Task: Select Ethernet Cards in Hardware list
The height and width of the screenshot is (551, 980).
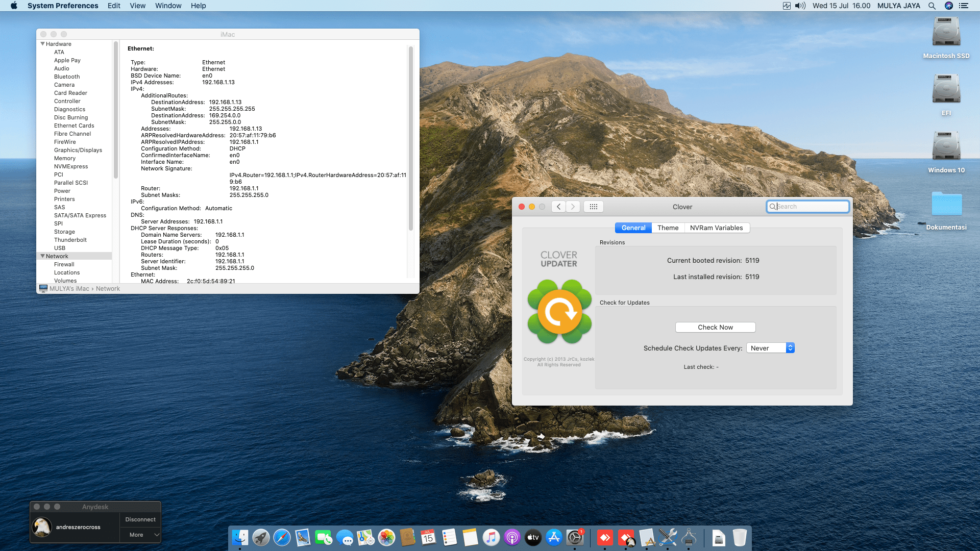Action: (x=74, y=126)
